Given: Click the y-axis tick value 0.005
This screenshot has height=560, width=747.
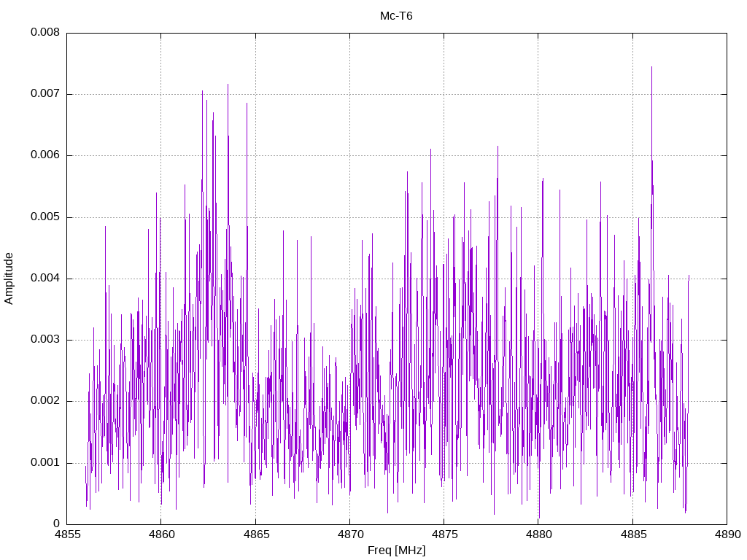Looking at the screenshot, I should [45, 217].
